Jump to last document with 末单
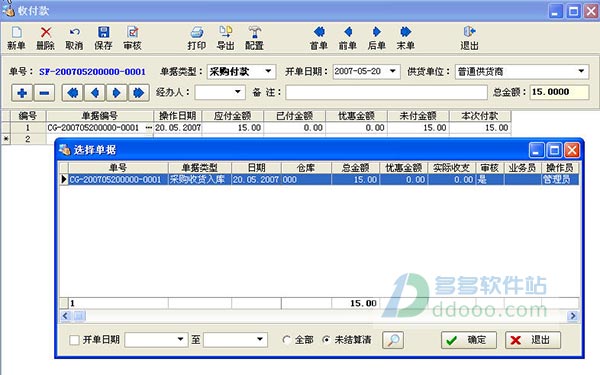Screen dimensions: 600x375 pos(406,38)
